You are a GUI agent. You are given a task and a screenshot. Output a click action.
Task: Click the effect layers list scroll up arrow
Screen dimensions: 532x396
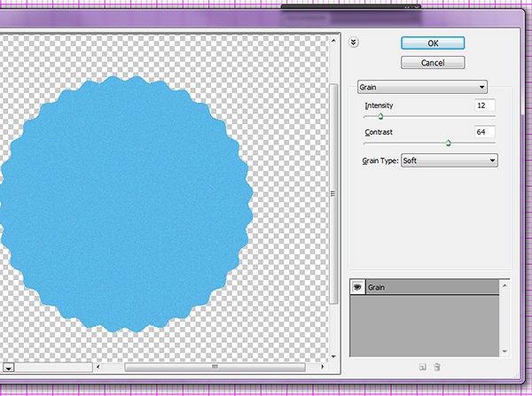[505, 286]
